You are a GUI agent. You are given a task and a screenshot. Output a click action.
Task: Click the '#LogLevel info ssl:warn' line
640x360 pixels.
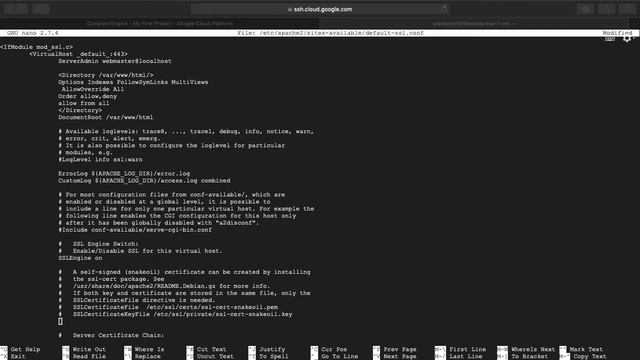pos(100,159)
